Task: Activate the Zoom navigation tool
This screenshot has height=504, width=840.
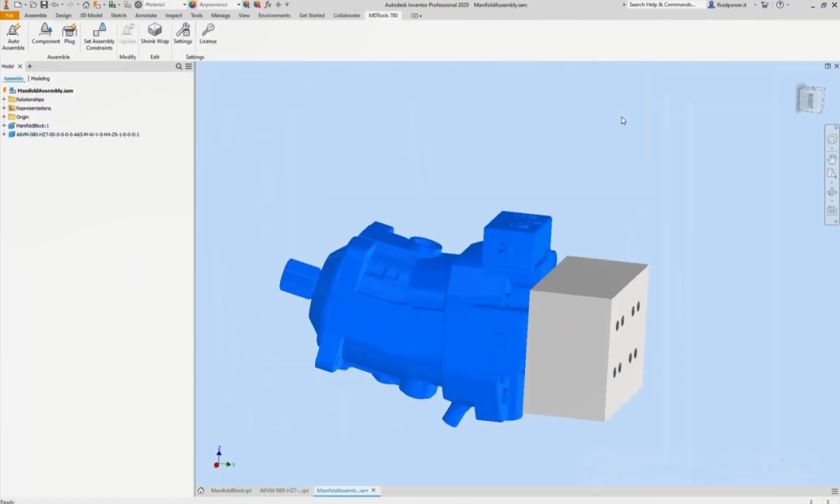Action: [x=832, y=173]
